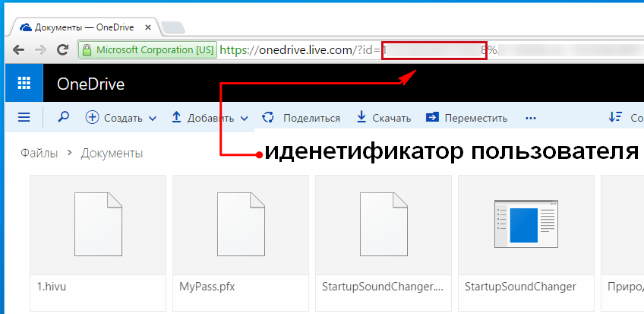
Task: Select the MyPass.pfx file thumbnail
Action: [241, 224]
